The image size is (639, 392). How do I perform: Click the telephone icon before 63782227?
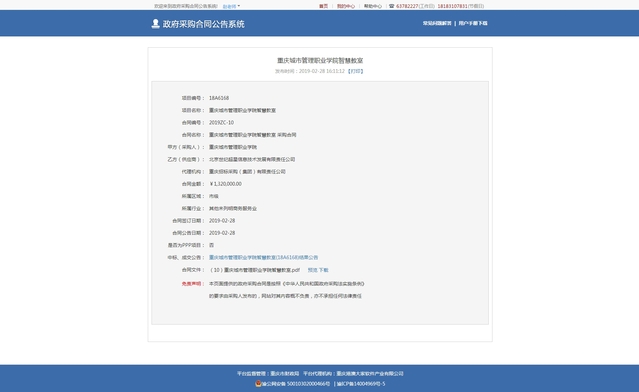point(391,6)
